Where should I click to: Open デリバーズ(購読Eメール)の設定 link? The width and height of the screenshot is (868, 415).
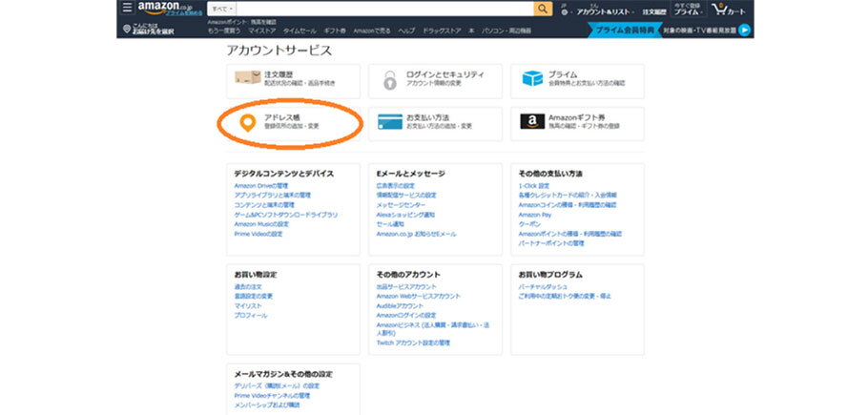point(277,386)
